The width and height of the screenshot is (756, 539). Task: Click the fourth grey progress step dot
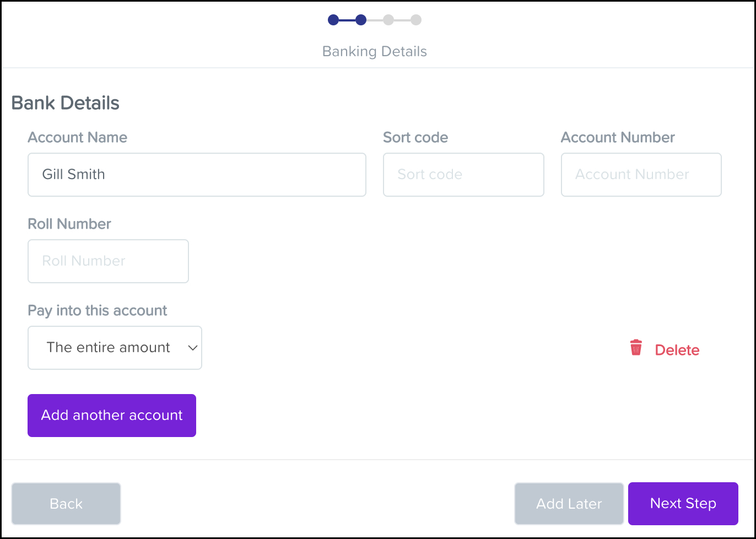coord(416,20)
